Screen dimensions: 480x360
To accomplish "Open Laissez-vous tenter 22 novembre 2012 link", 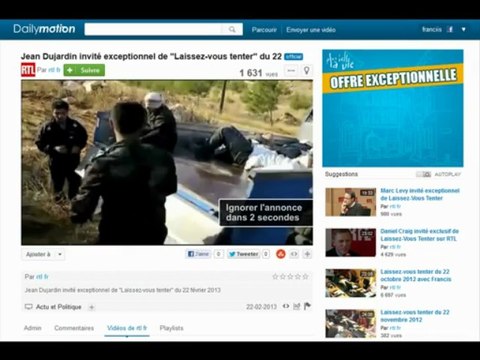I will pyautogui.click(x=415, y=316).
